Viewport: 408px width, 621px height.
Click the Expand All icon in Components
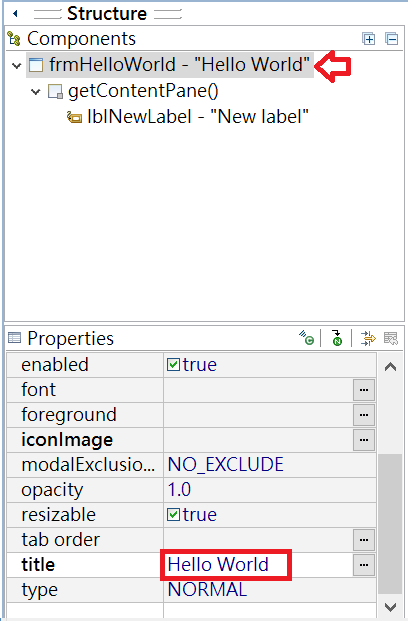pyautogui.click(x=369, y=39)
